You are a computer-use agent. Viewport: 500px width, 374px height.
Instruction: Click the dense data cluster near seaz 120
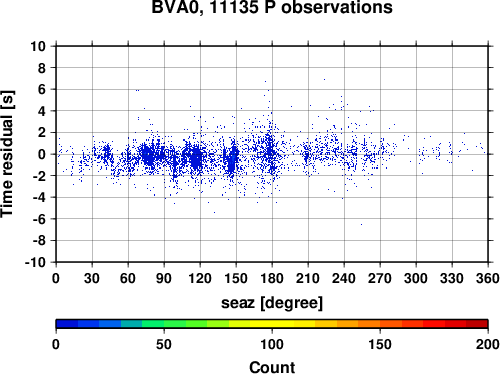[x=197, y=158]
